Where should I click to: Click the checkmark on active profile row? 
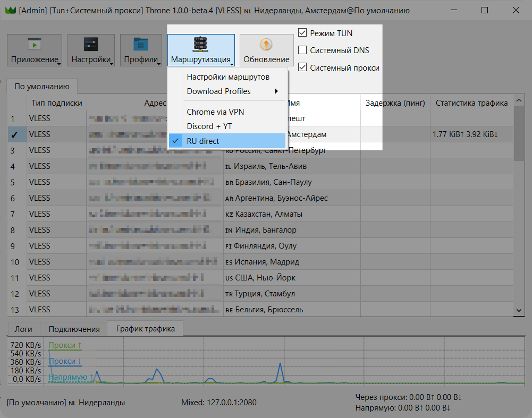(x=14, y=135)
